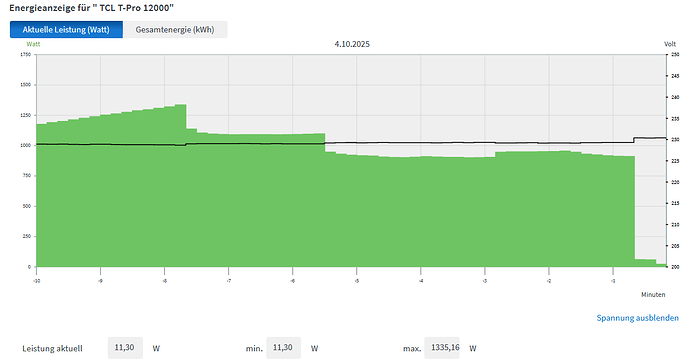Click the Minuten axis label
The height and width of the screenshot is (360, 690).
pos(653,294)
